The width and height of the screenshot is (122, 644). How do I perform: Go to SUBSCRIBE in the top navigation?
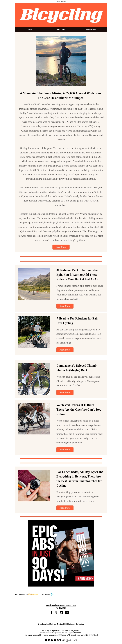point(91,30)
